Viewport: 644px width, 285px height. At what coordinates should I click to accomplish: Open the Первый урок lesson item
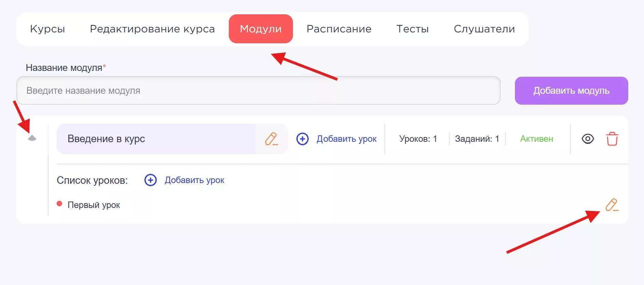pyautogui.click(x=94, y=205)
